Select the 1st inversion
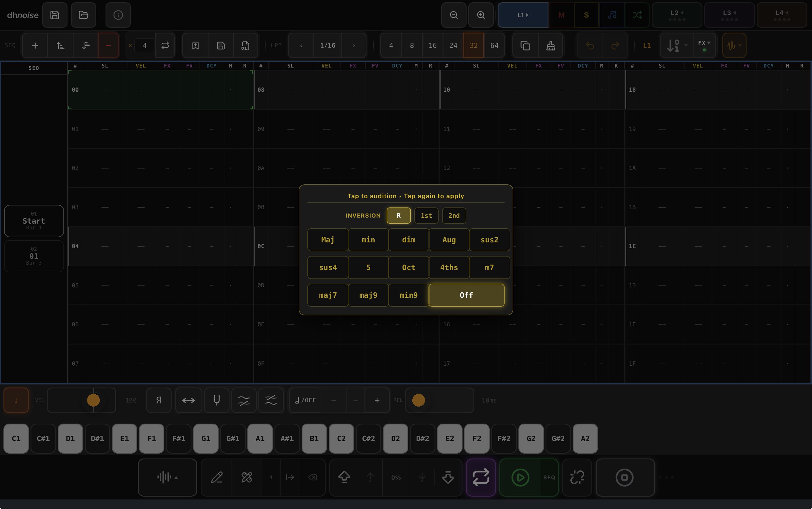812x509 pixels. point(426,216)
